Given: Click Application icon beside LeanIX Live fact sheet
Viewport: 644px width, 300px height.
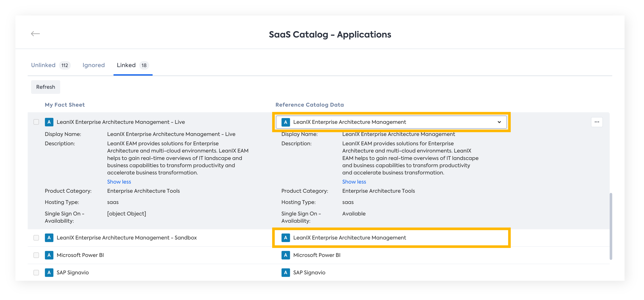Looking at the screenshot, I should [x=49, y=122].
